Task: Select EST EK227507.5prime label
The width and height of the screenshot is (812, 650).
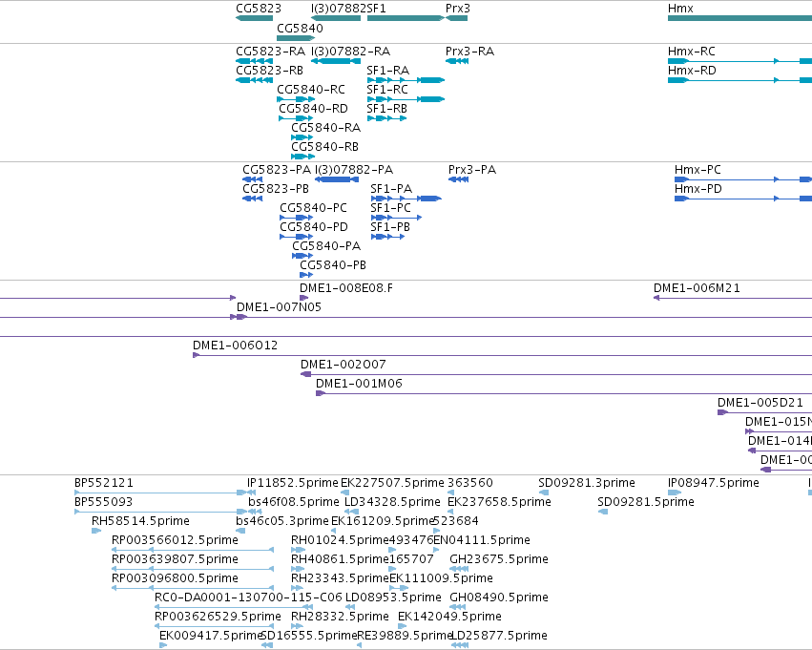Action: [392, 483]
